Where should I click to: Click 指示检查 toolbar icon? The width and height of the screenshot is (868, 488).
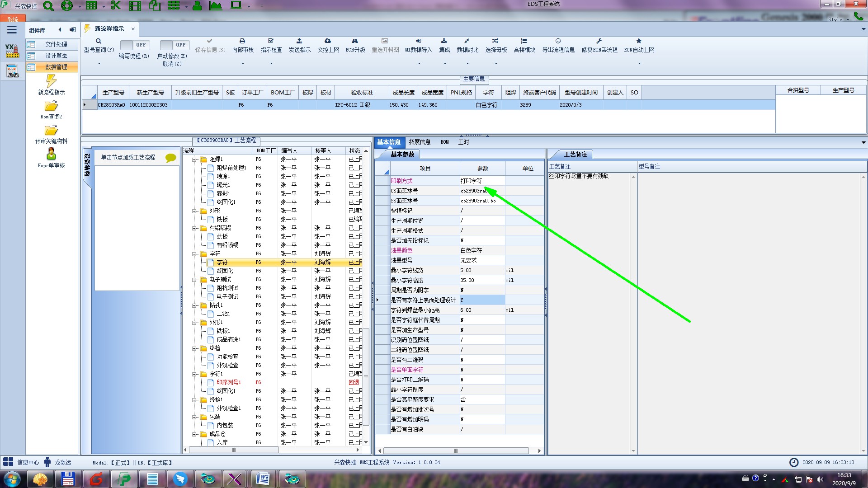tap(271, 45)
